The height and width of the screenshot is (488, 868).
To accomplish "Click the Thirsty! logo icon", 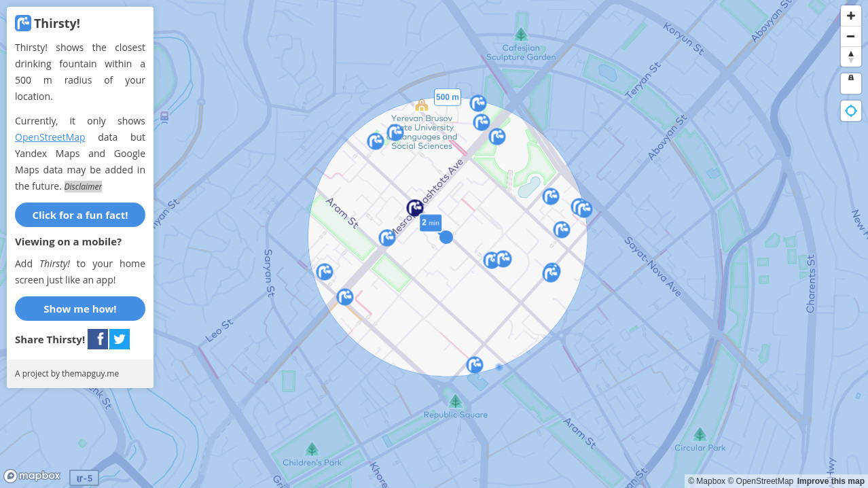I will 23,23.
